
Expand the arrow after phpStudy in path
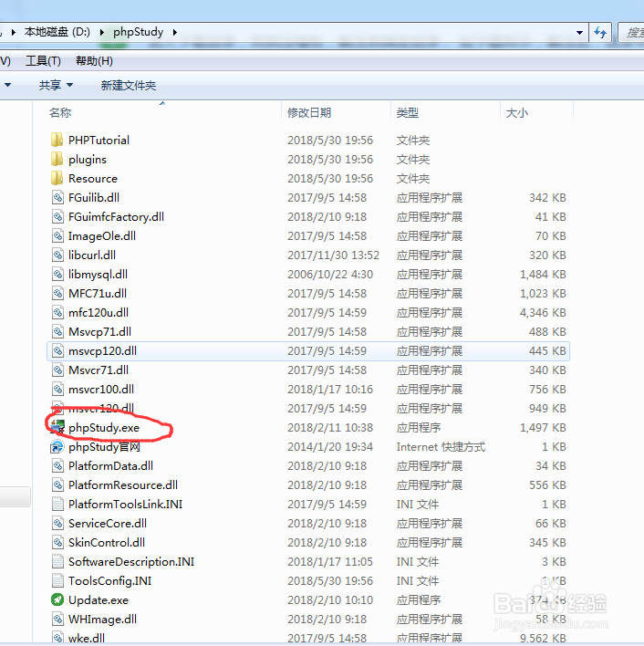coord(175,32)
